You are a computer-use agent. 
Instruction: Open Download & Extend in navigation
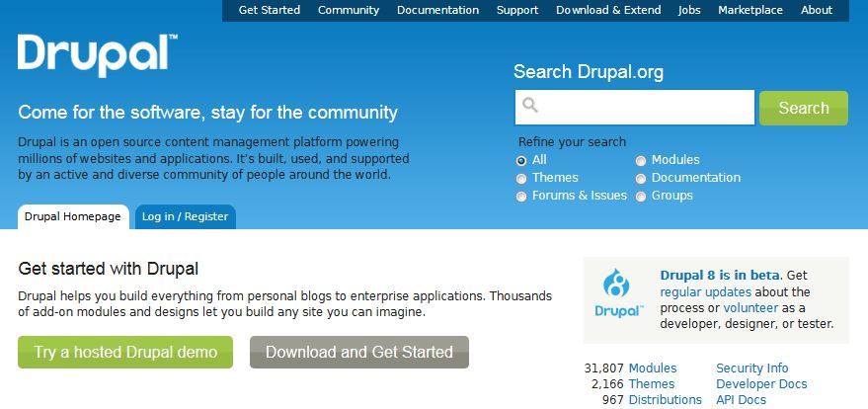[x=608, y=10]
